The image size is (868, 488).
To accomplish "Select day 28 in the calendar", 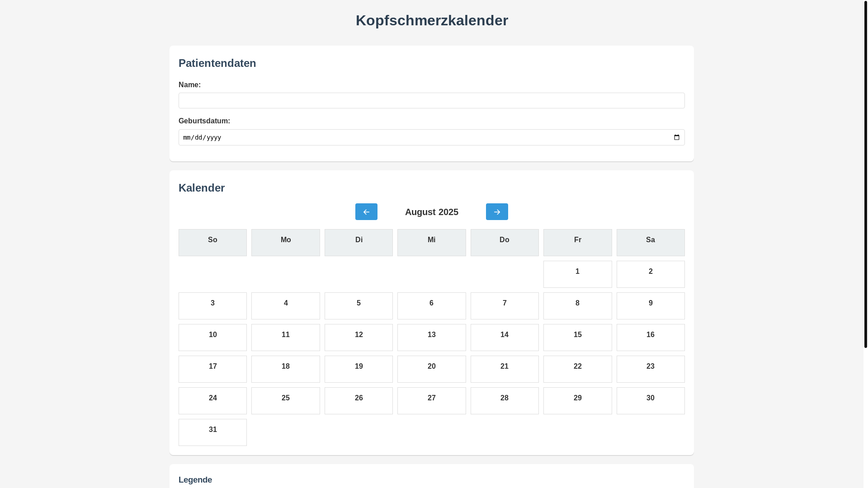I will coord(505,401).
